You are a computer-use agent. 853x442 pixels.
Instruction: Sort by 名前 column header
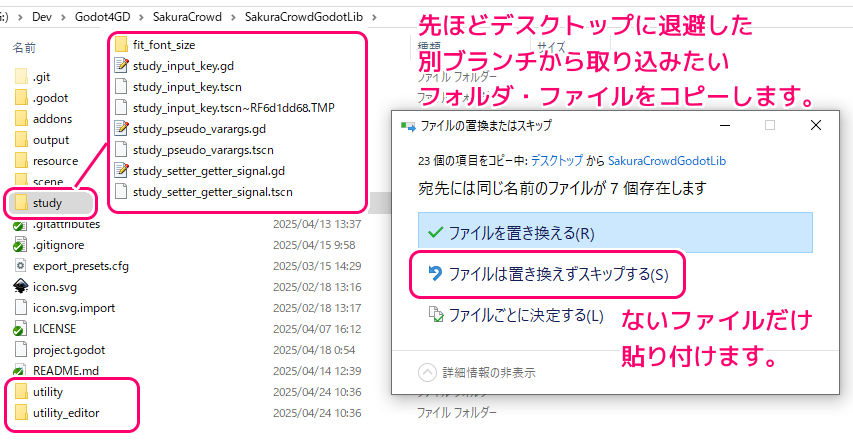(x=24, y=48)
